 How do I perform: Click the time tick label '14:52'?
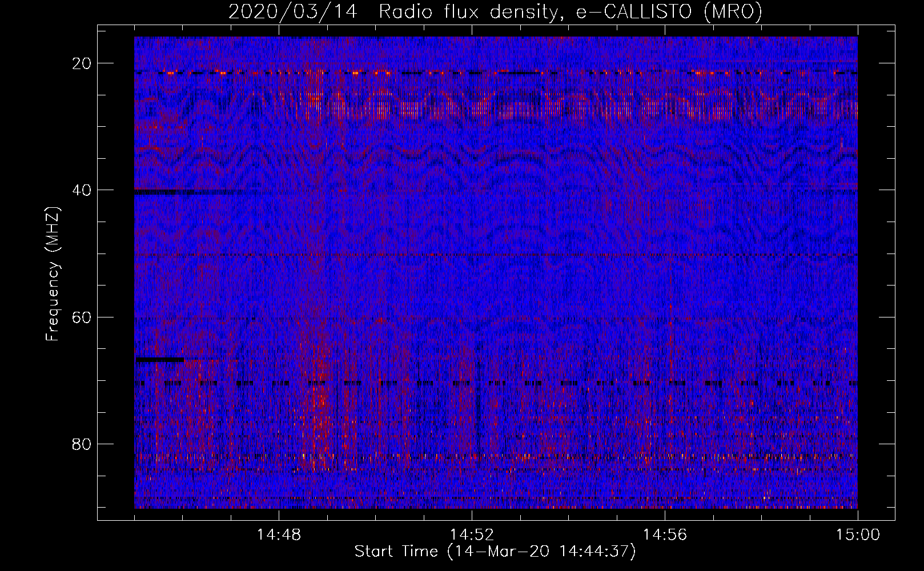tap(472, 535)
